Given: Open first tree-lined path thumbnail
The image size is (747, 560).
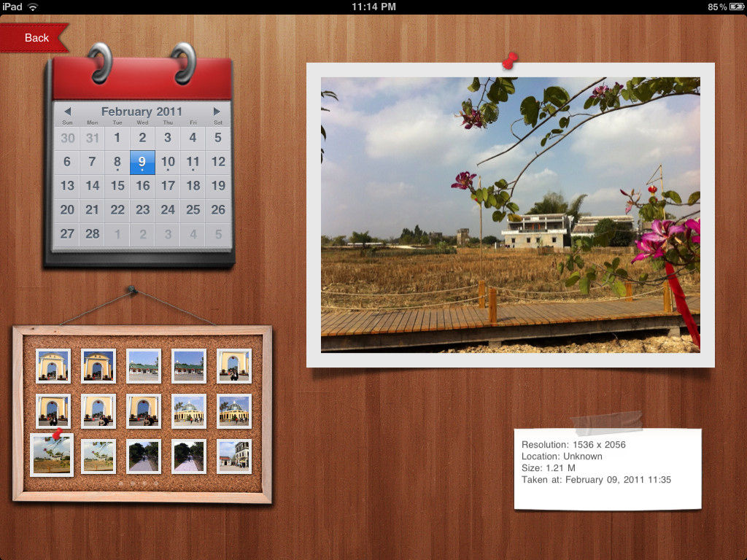Looking at the screenshot, I should [x=144, y=456].
